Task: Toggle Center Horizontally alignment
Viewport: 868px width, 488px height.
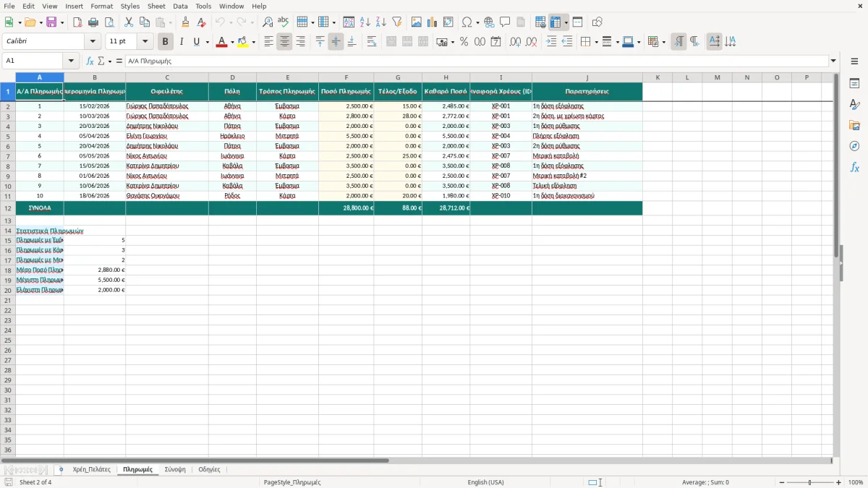Action: coord(284,42)
